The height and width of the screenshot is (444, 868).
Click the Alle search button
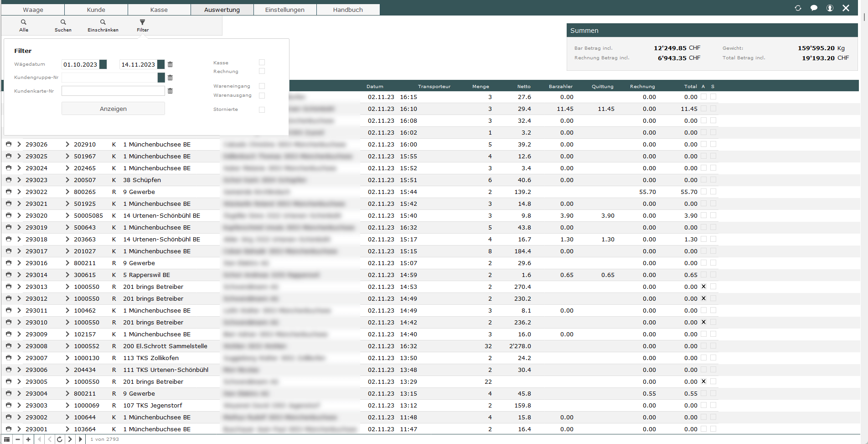[x=24, y=26]
